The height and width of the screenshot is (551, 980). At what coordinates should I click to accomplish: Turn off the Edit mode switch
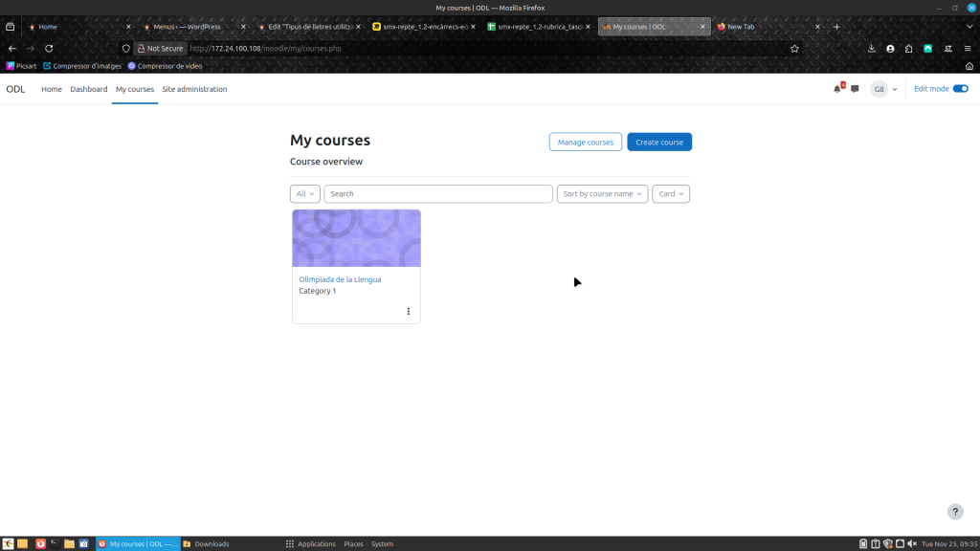[x=960, y=89]
